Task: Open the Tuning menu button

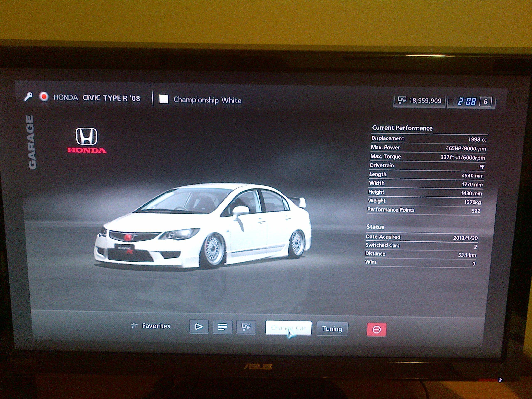Action: [x=332, y=329]
